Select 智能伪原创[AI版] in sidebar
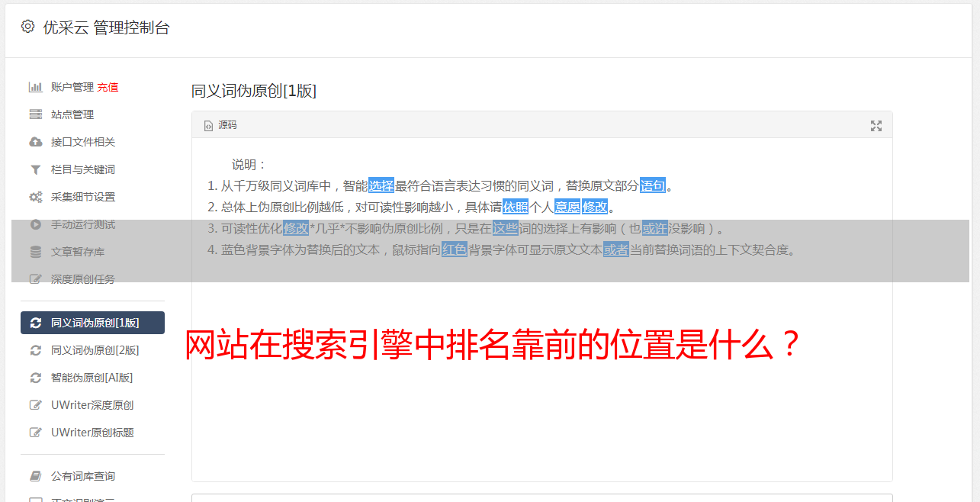The width and height of the screenshot is (980, 502). pos(92,378)
